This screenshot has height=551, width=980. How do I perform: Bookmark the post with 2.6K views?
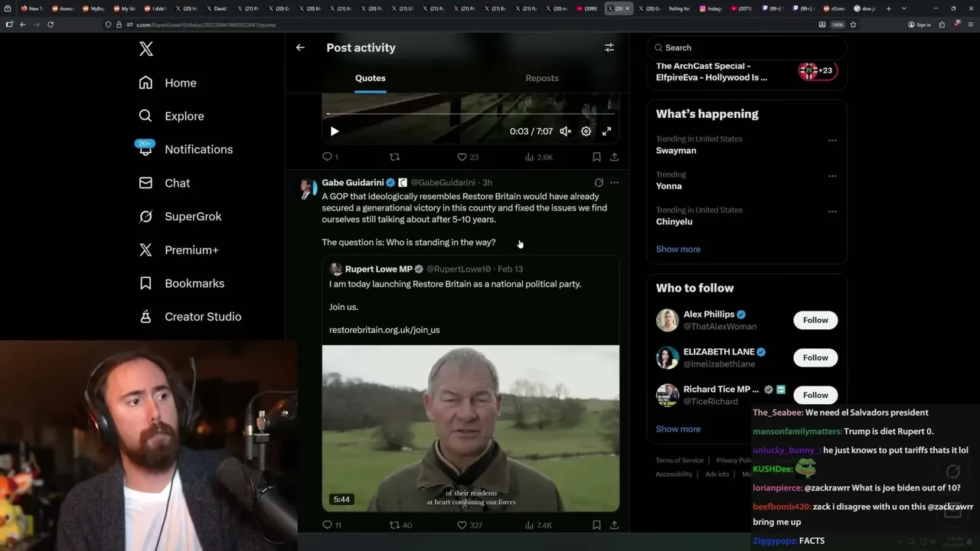(596, 157)
